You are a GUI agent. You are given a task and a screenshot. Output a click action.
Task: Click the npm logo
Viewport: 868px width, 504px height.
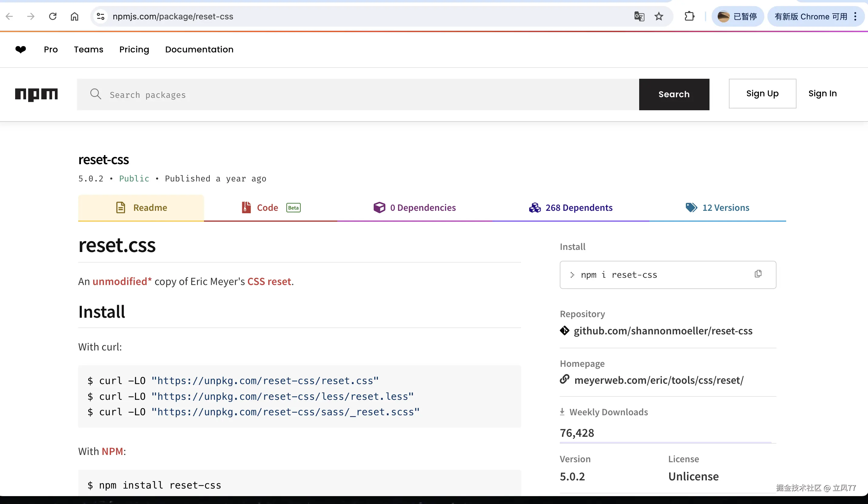tap(36, 94)
